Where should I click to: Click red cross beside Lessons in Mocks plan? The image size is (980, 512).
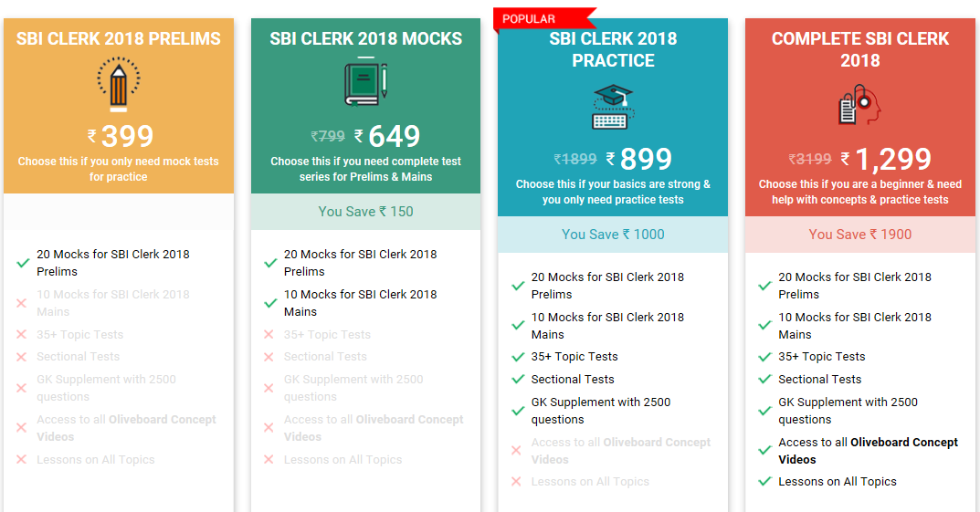269,460
